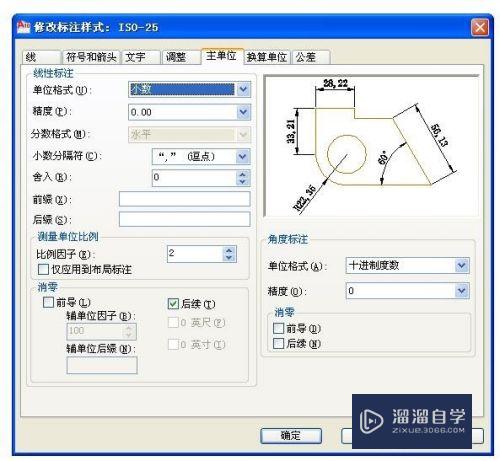Decrease the 比例因子 value with down arrow

229,257
